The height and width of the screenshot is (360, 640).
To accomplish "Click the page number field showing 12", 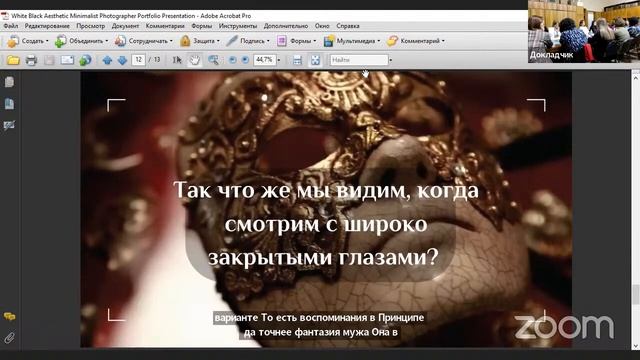I will [138, 60].
